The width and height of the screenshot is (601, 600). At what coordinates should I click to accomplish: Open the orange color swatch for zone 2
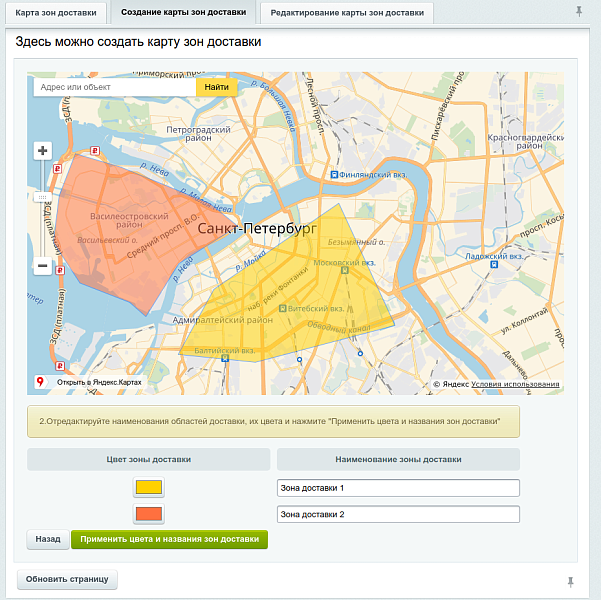point(148,514)
